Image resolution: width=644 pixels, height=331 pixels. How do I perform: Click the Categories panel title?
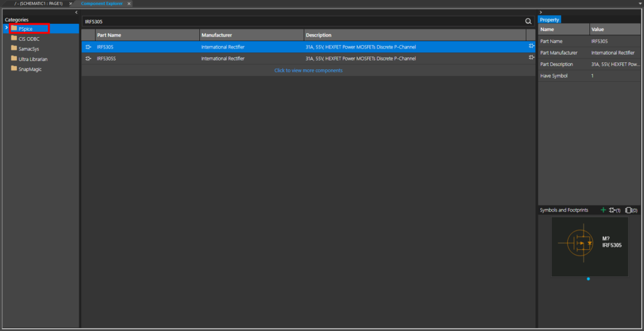[17, 20]
